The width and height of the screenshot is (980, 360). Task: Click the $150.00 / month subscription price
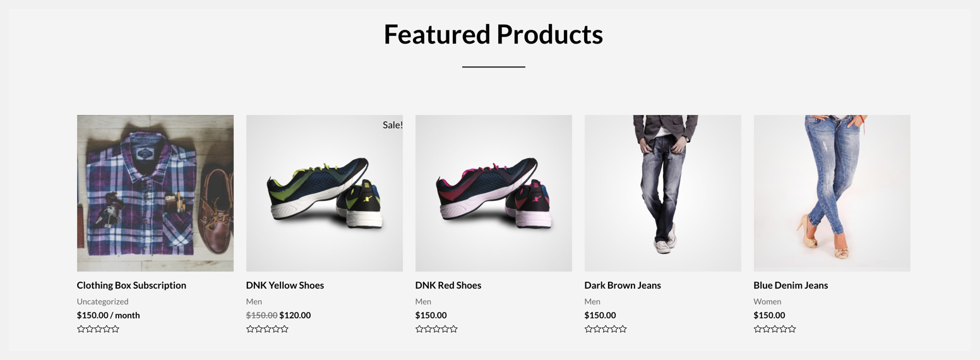click(x=108, y=315)
